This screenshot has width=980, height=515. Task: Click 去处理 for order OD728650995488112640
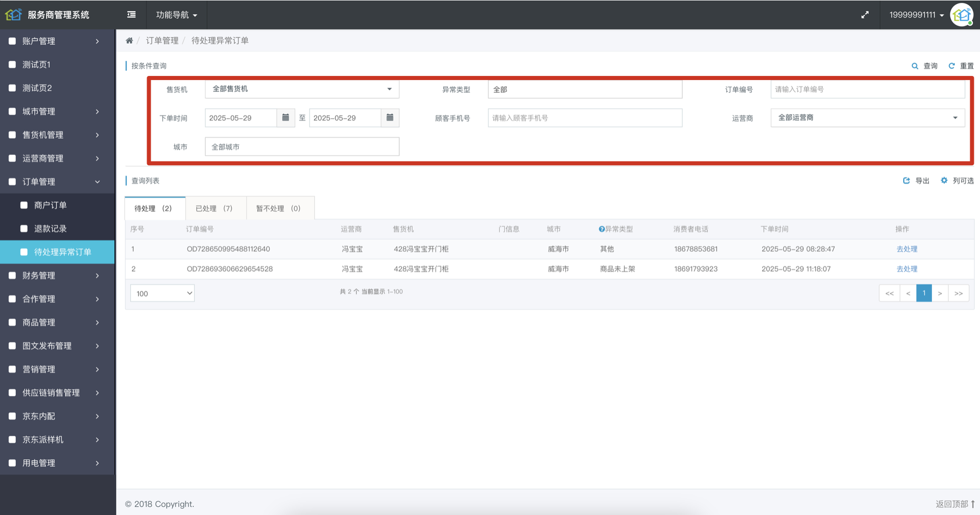tap(907, 249)
